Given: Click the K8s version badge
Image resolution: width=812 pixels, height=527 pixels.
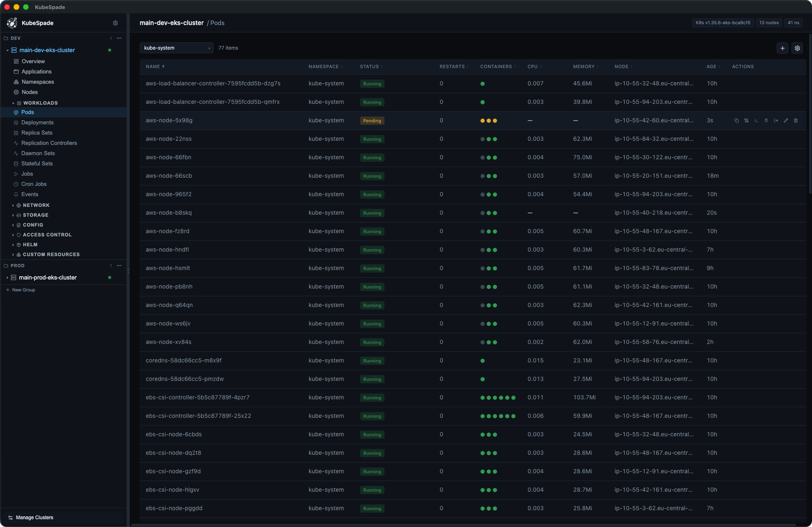Looking at the screenshot, I should 723,23.
